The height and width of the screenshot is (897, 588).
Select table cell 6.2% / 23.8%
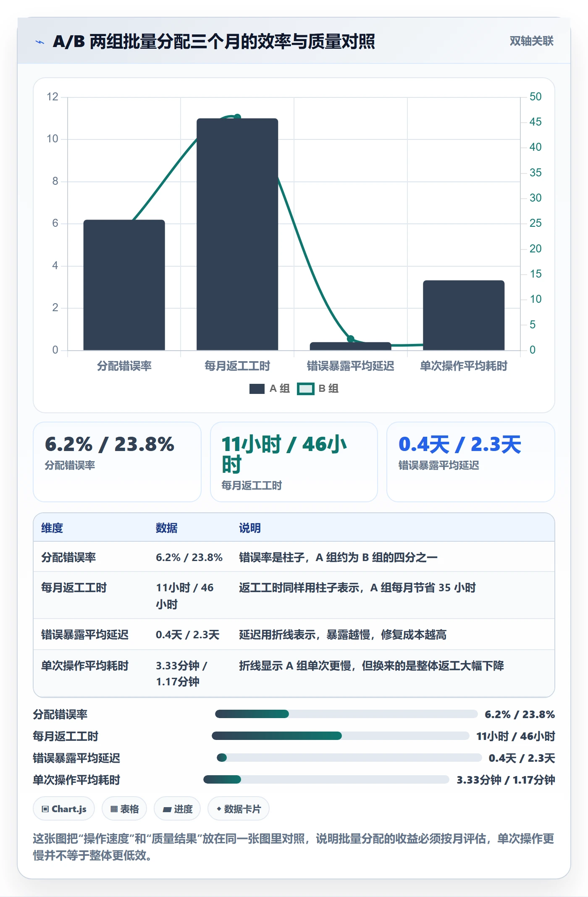pos(189,557)
